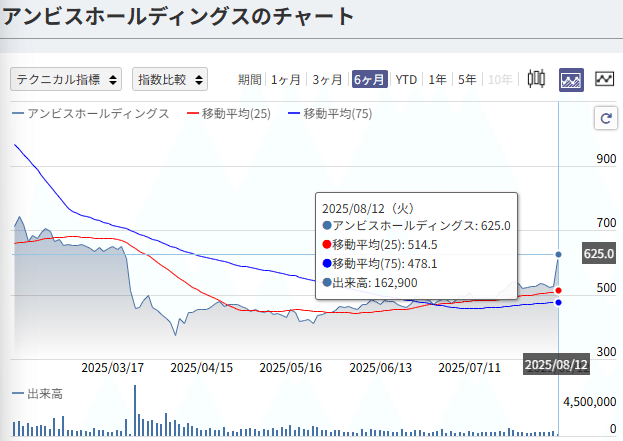Click tooltip date 2025/08/12（火）

coord(368,208)
